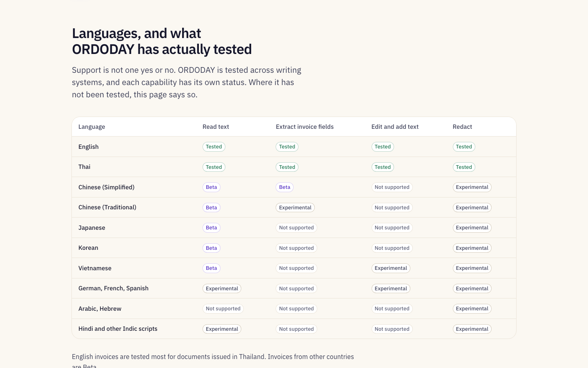This screenshot has height=368, width=588.
Task: Select the Chinese (Traditional) row label
Action: pyautogui.click(x=107, y=207)
